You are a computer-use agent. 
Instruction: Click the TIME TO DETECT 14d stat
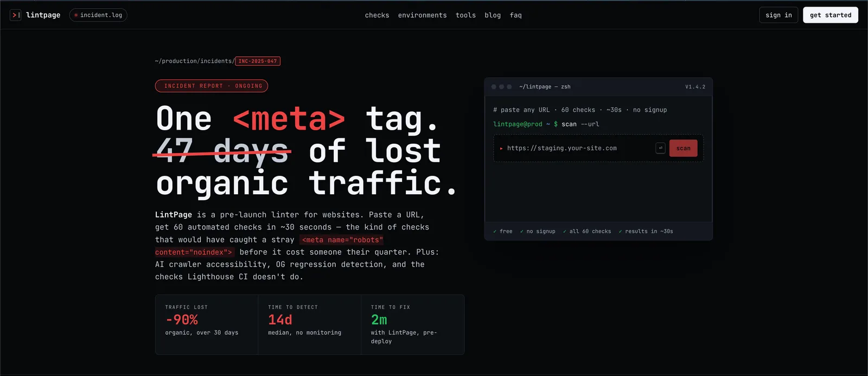coord(310,324)
